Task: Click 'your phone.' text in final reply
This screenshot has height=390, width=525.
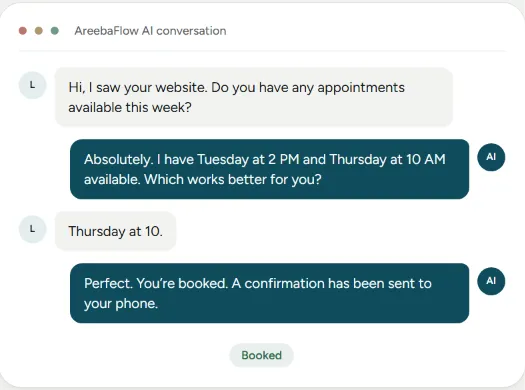Action: [121, 304]
